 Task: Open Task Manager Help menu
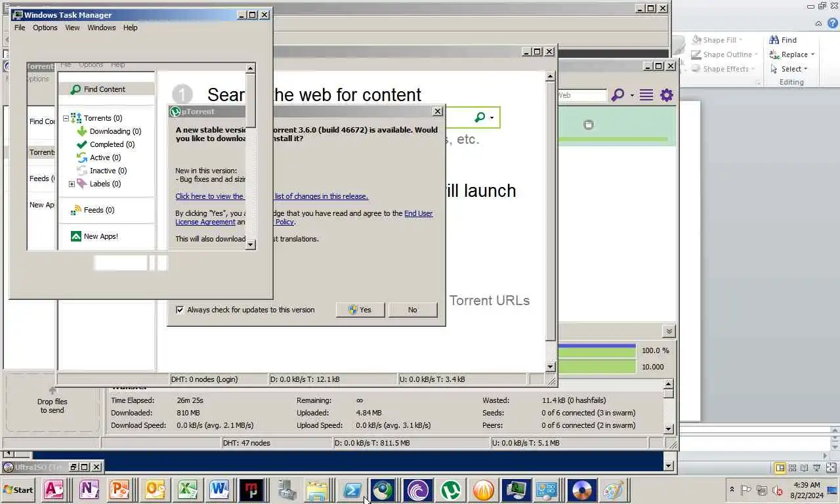pos(131,28)
